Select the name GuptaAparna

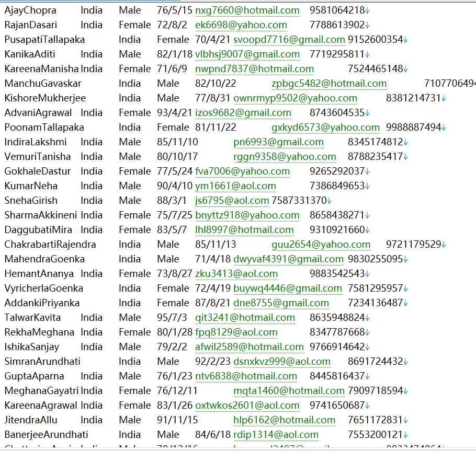point(35,376)
